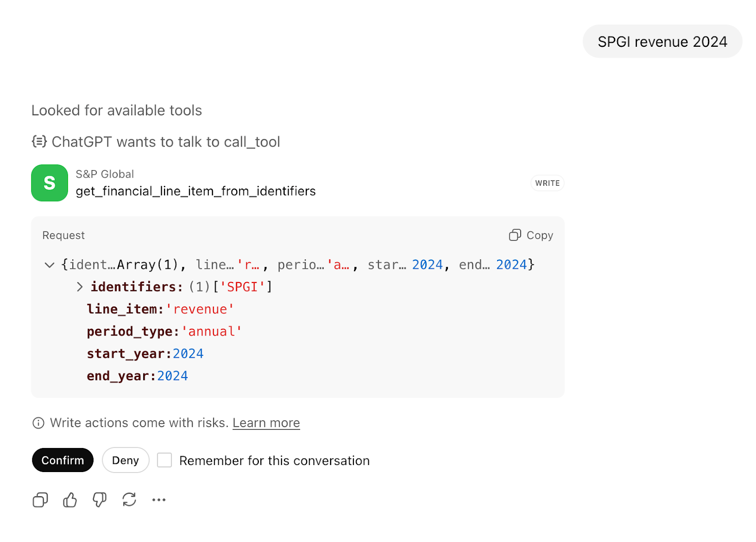Click the 'SPGI revenue 2024' message bubble
Image resolution: width=756 pixels, height=542 pixels.
click(662, 42)
